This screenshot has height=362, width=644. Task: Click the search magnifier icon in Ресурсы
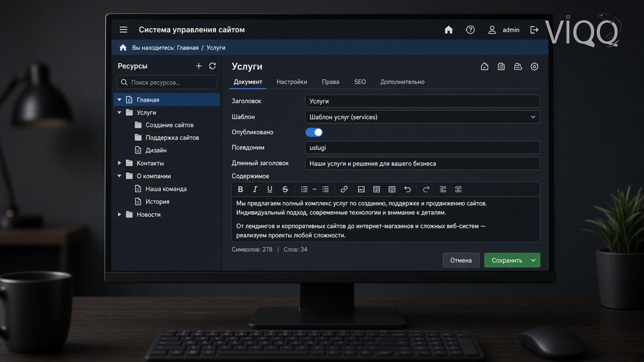(124, 82)
